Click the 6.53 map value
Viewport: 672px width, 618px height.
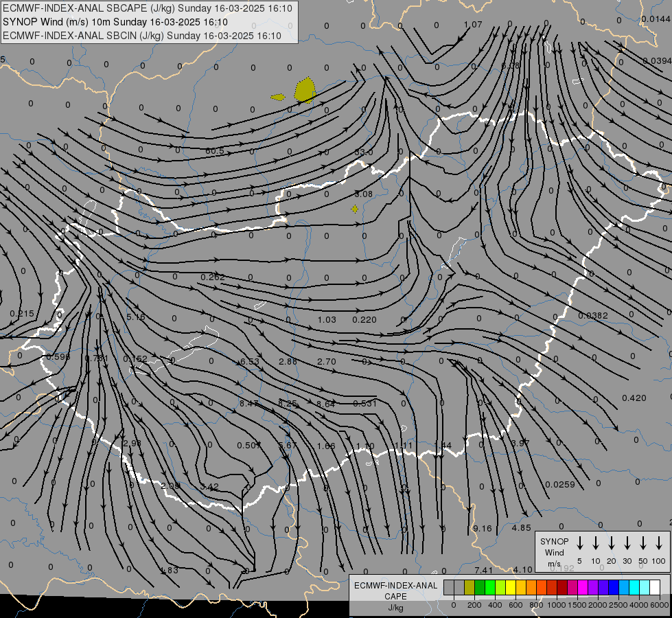[x=250, y=362]
